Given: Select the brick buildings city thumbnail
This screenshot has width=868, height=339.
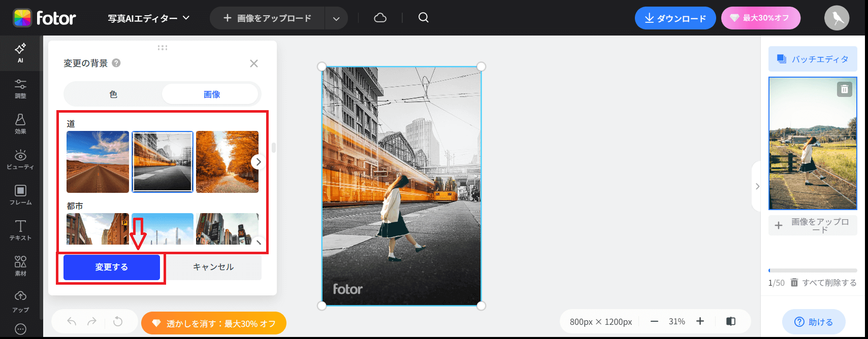Looking at the screenshot, I should pos(98,229).
